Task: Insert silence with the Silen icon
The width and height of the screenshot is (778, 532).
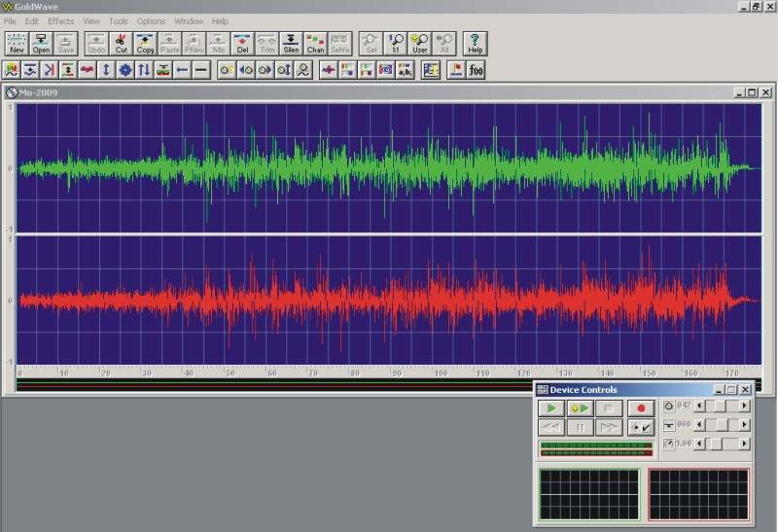Action: click(291, 44)
